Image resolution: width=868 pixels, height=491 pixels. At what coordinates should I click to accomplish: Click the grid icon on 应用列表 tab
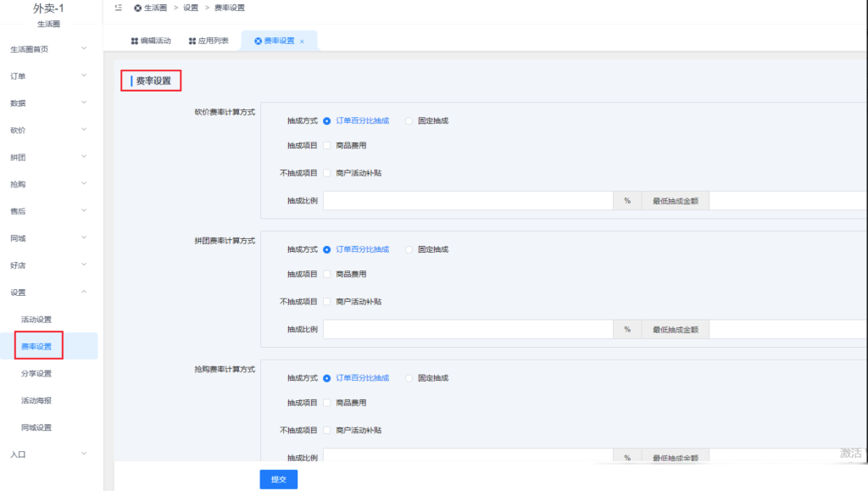coord(192,41)
